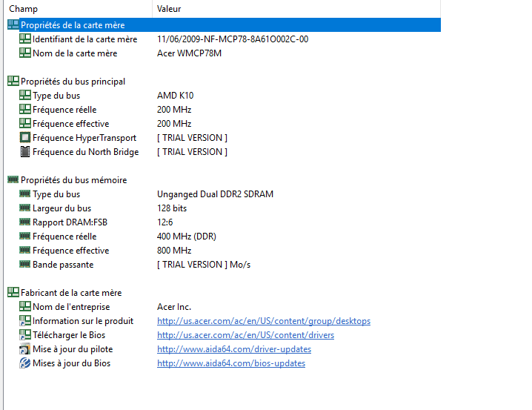Open the Acer drivers BIOS download link

[245, 335]
